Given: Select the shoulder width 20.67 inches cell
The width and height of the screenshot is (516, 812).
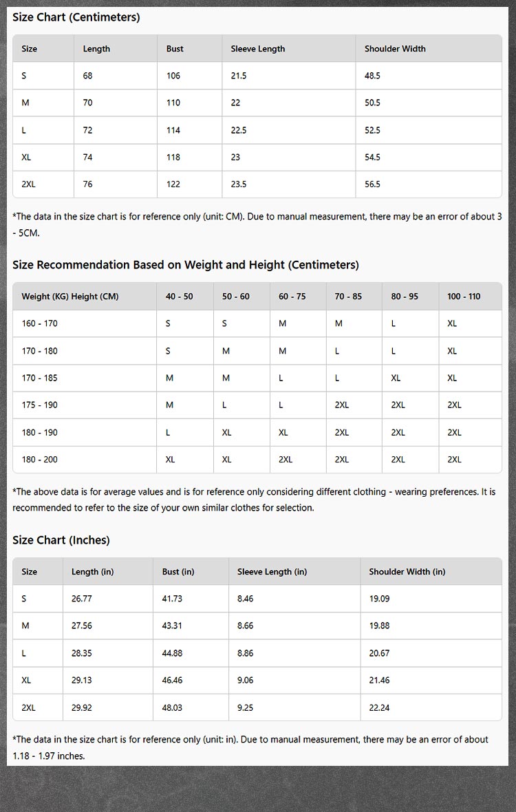Looking at the screenshot, I should click(379, 653).
